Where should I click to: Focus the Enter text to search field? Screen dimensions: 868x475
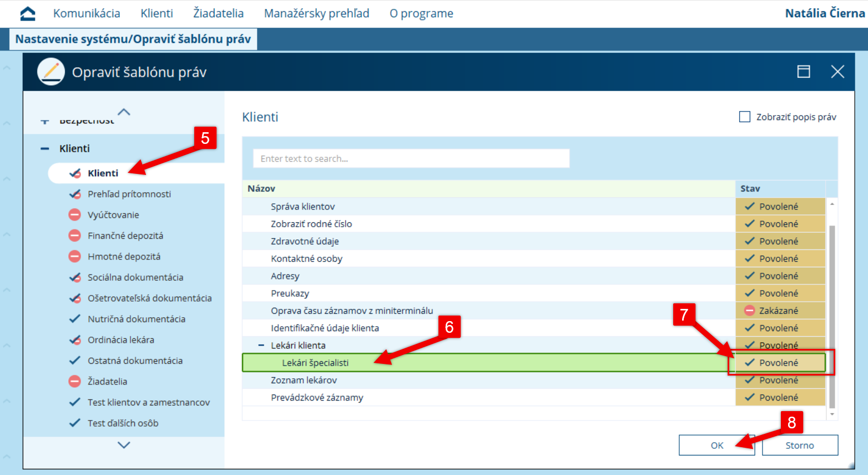411,158
